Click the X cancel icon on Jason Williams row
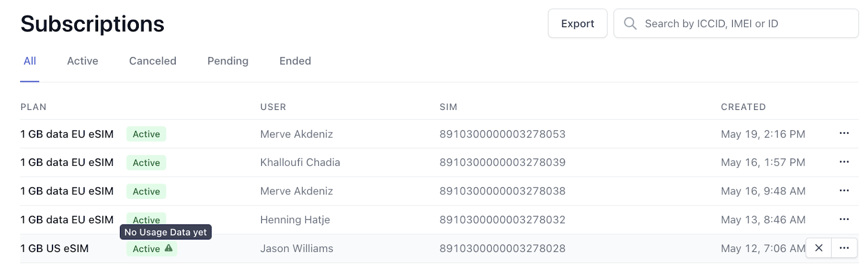The width and height of the screenshot is (868, 265). point(819,248)
